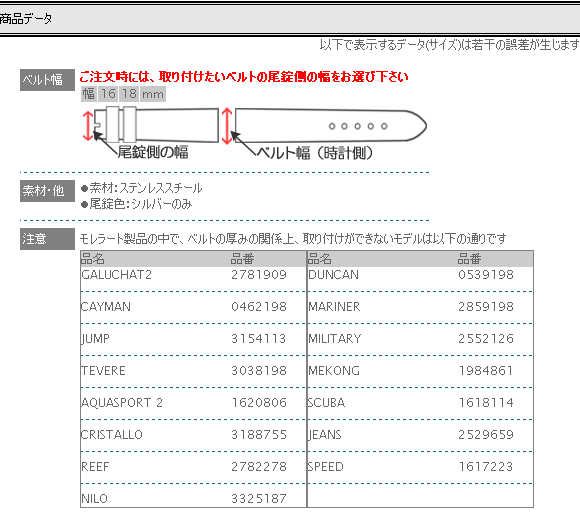Viewport: 580px width, 514px height.
Task: Select part number 2782278
Action: (259, 467)
